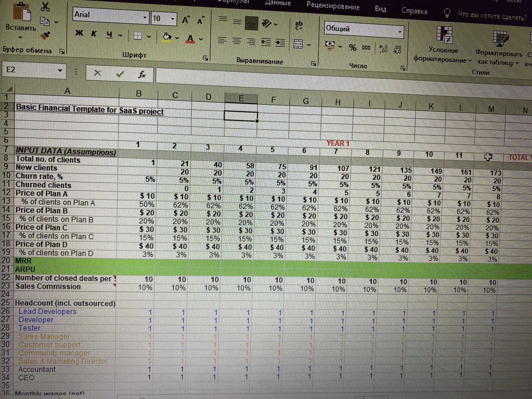Cut the selection with the scissors icon

46,7
